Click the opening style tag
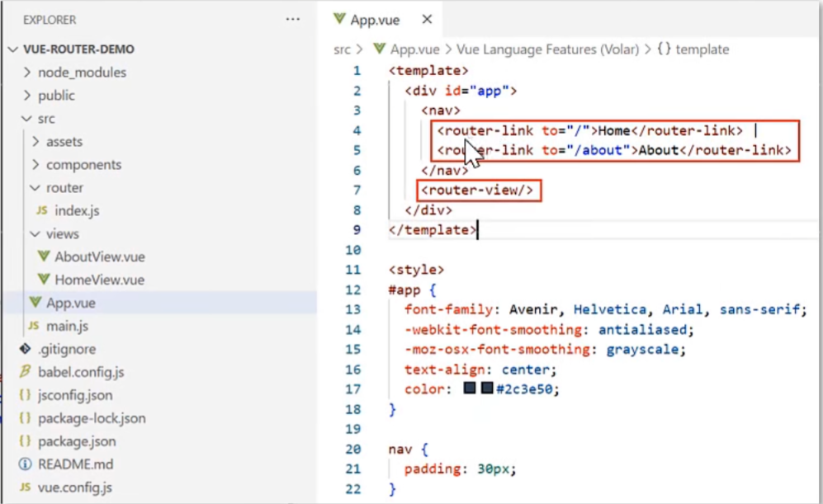The width and height of the screenshot is (823, 504). coord(416,270)
